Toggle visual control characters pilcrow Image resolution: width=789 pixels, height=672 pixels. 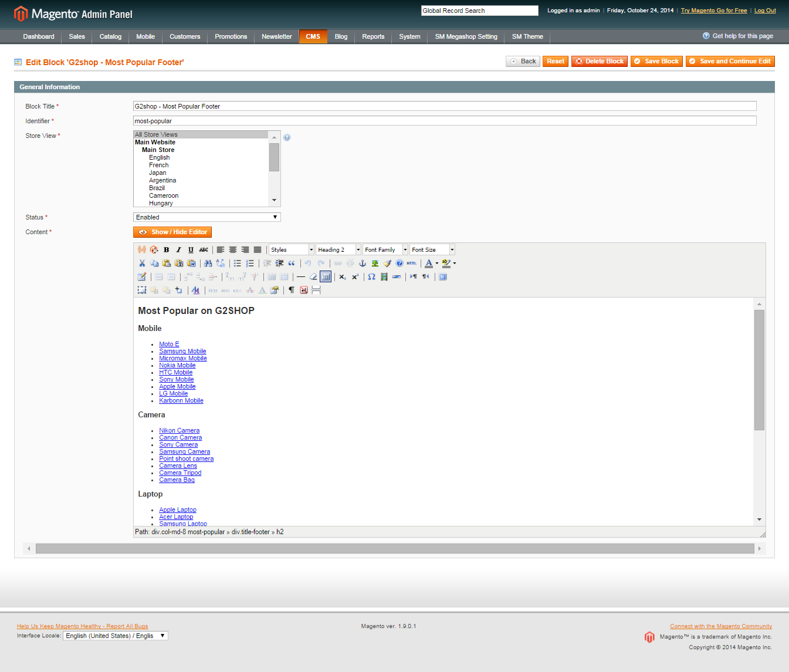click(292, 290)
